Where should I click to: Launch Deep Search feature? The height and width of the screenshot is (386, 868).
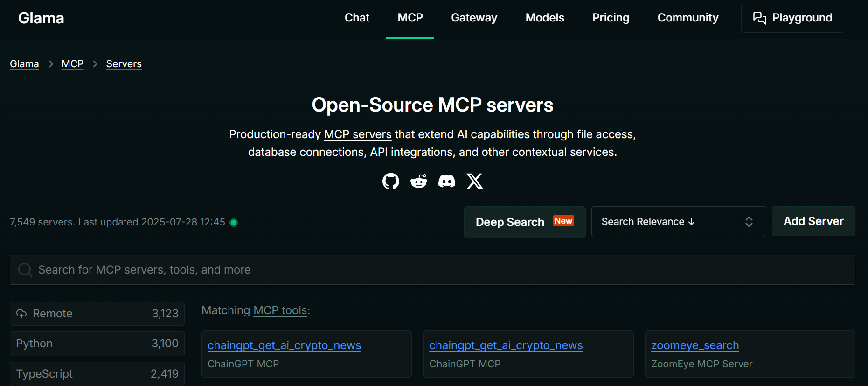pos(524,222)
